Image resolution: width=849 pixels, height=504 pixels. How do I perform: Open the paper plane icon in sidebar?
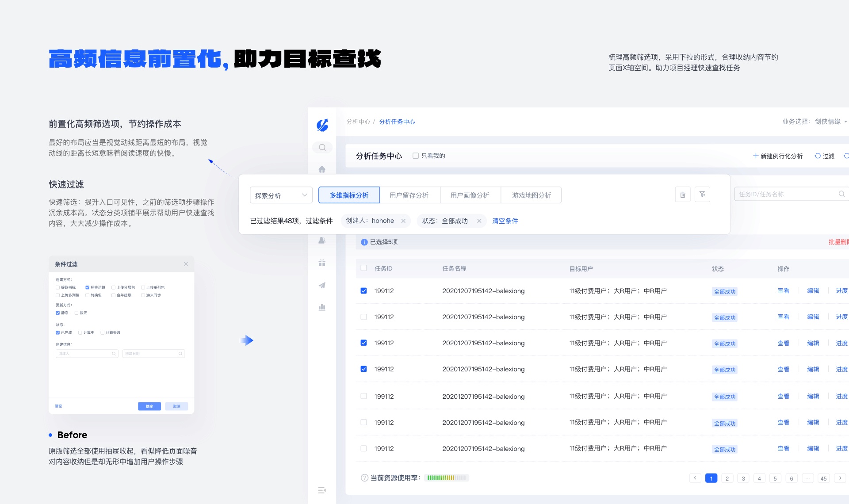tap(322, 285)
